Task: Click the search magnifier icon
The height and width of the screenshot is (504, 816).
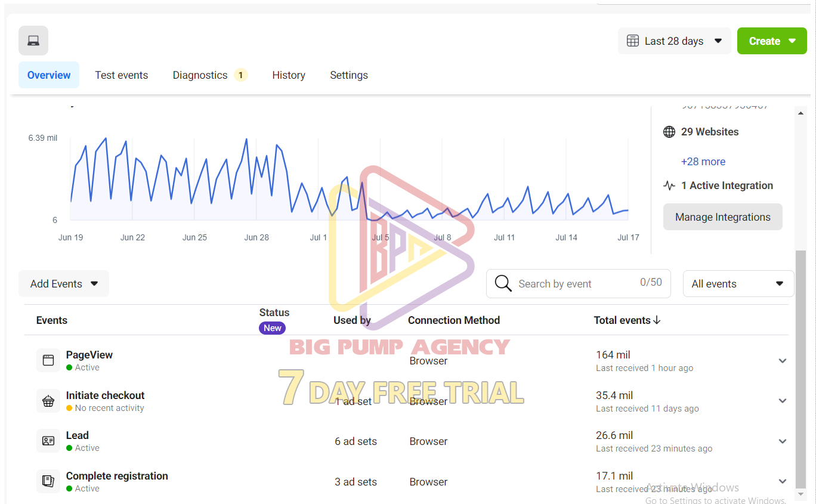Action: [503, 283]
